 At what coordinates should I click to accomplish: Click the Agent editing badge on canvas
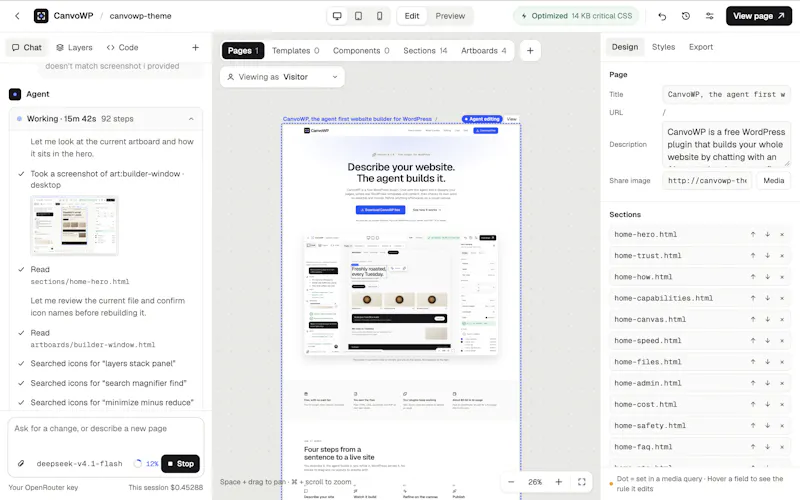482,119
